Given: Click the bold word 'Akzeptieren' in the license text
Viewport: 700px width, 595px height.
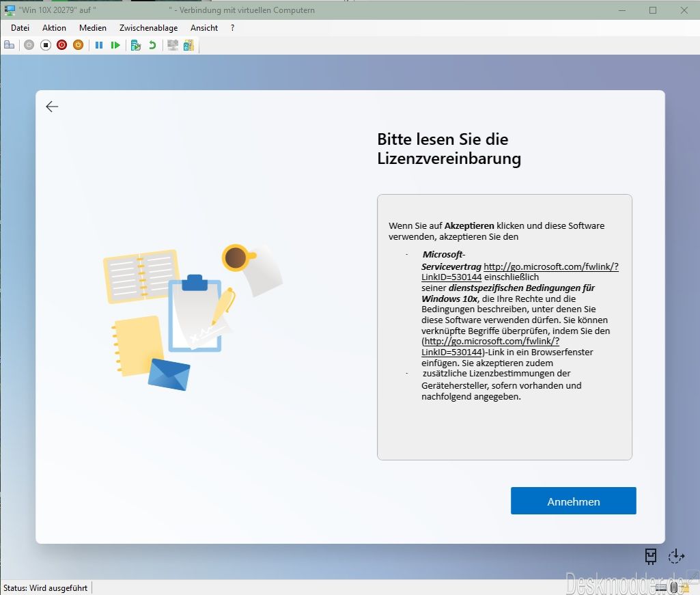Looking at the screenshot, I should point(469,225).
